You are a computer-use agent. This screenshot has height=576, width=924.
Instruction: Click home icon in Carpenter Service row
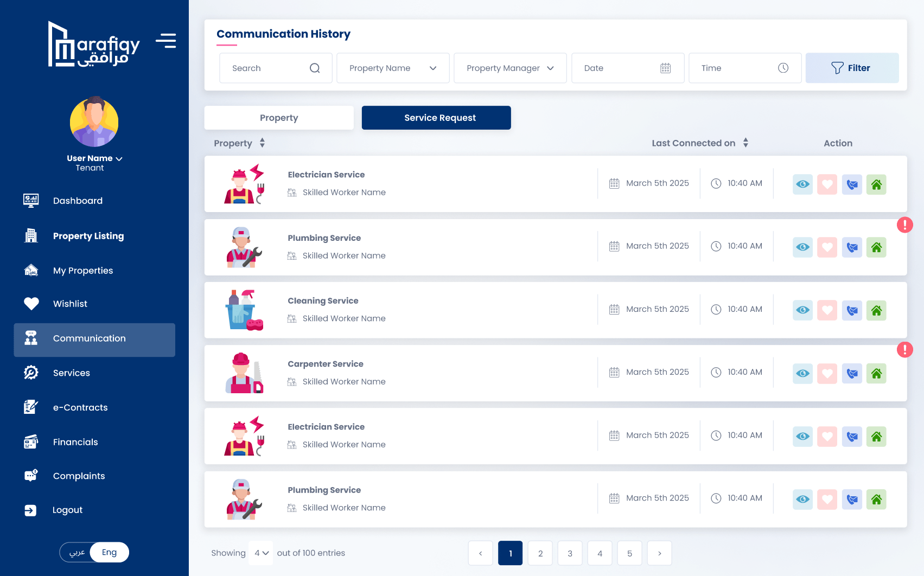click(876, 373)
